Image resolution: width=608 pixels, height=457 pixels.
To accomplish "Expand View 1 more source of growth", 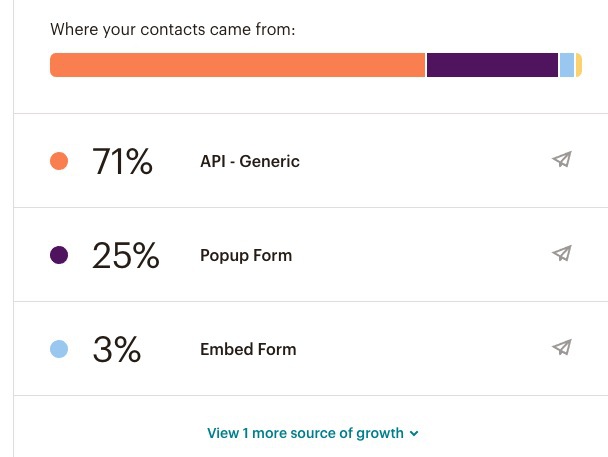I will tap(313, 433).
